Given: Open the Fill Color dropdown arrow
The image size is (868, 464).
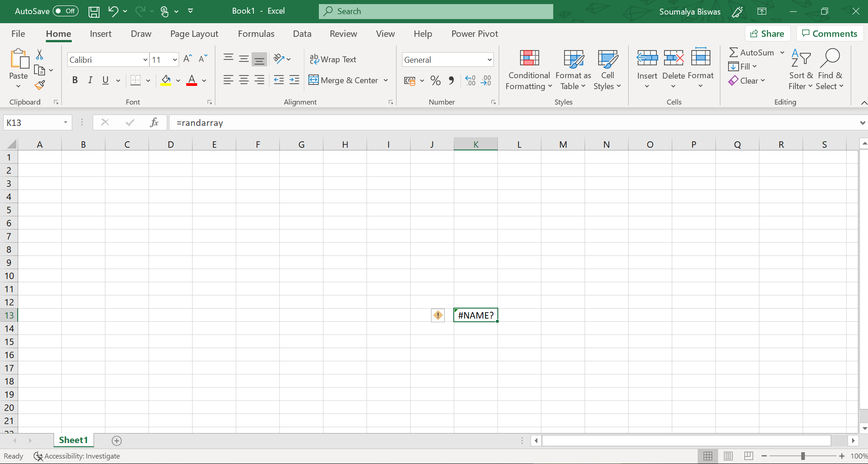Looking at the screenshot, I should point(178,80).
